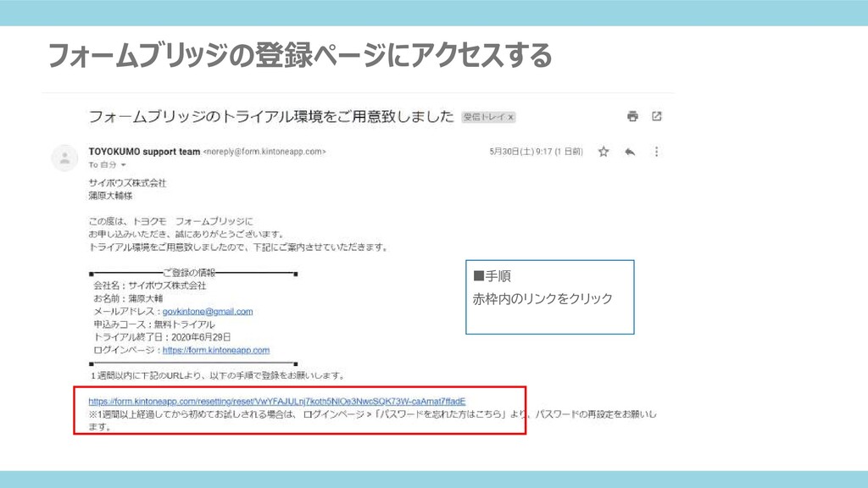
Task: Open the three-dot more options menu
Action: tap(657, 152)
